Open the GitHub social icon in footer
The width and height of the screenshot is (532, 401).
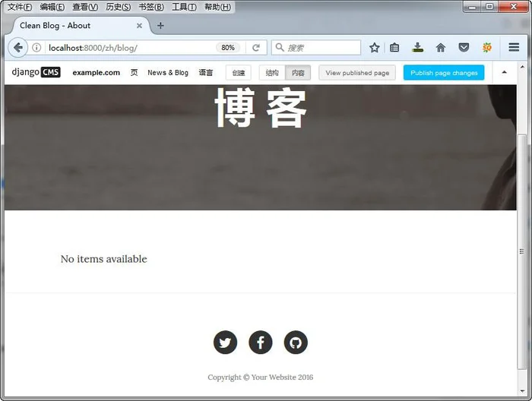[x=296, y=343]
